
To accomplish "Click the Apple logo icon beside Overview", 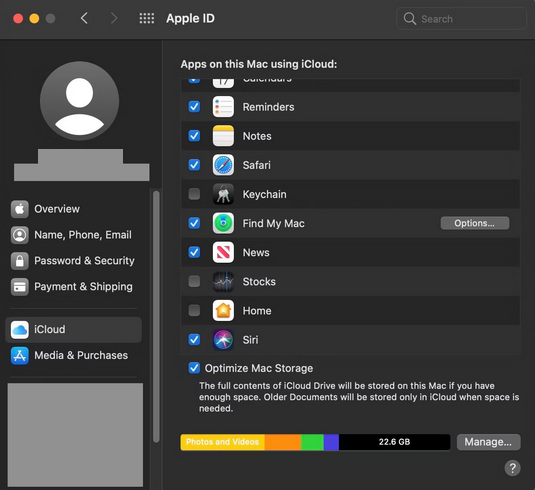I will tap(19, 209).
